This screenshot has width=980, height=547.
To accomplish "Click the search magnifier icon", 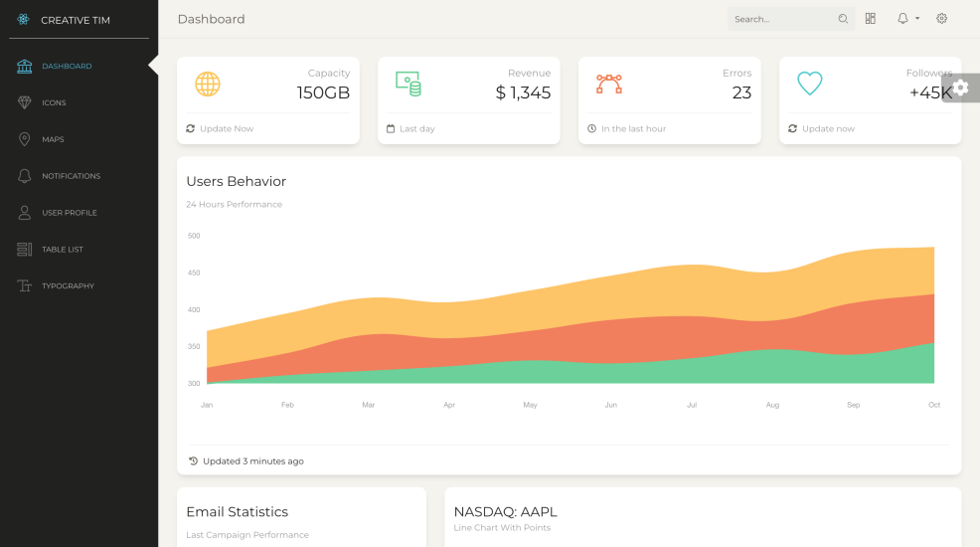I will 843,19.
